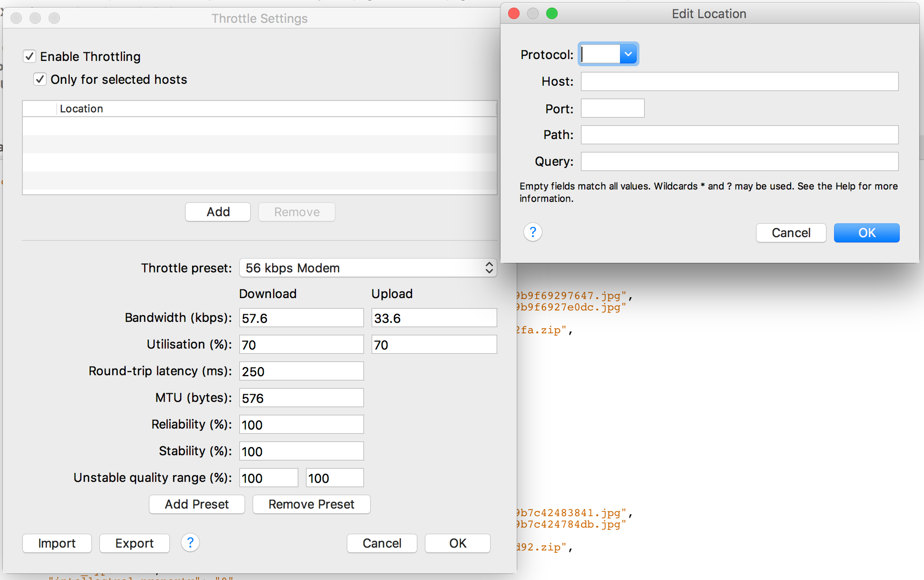This screenshot has height=580, width=924.
Task: Expand the Throttle preset selector
Action: coord(367,268)
